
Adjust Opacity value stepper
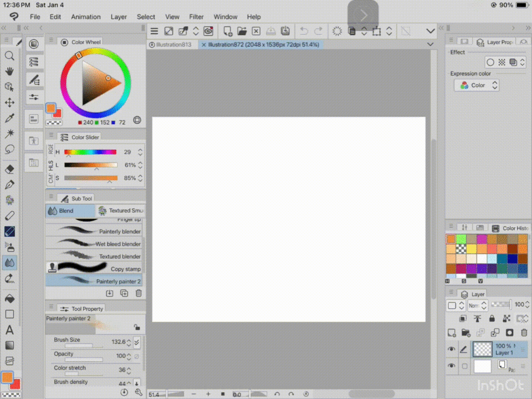point(129,356)
